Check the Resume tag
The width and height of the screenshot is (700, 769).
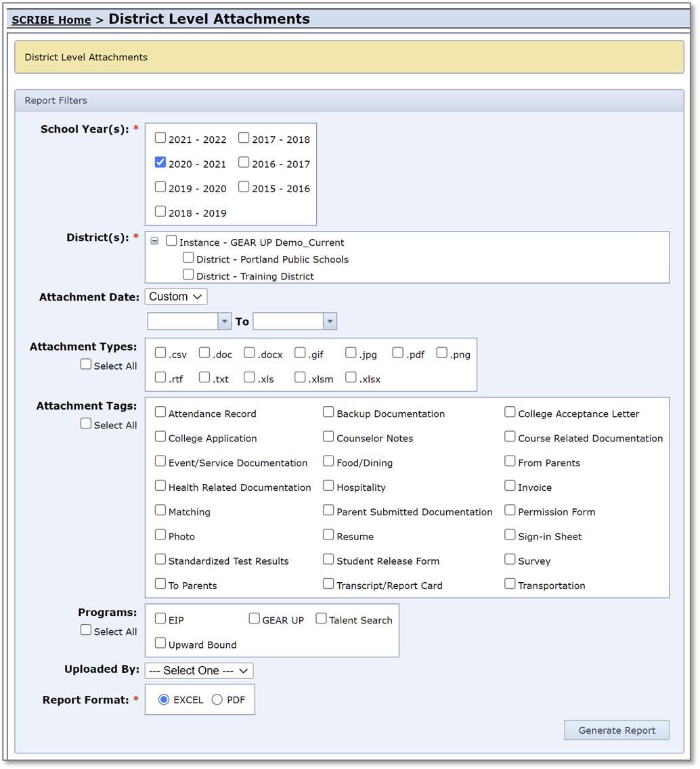[328, 535]
